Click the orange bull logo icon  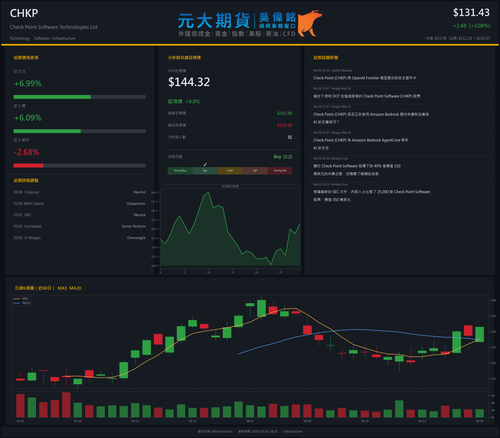(309, 23)
